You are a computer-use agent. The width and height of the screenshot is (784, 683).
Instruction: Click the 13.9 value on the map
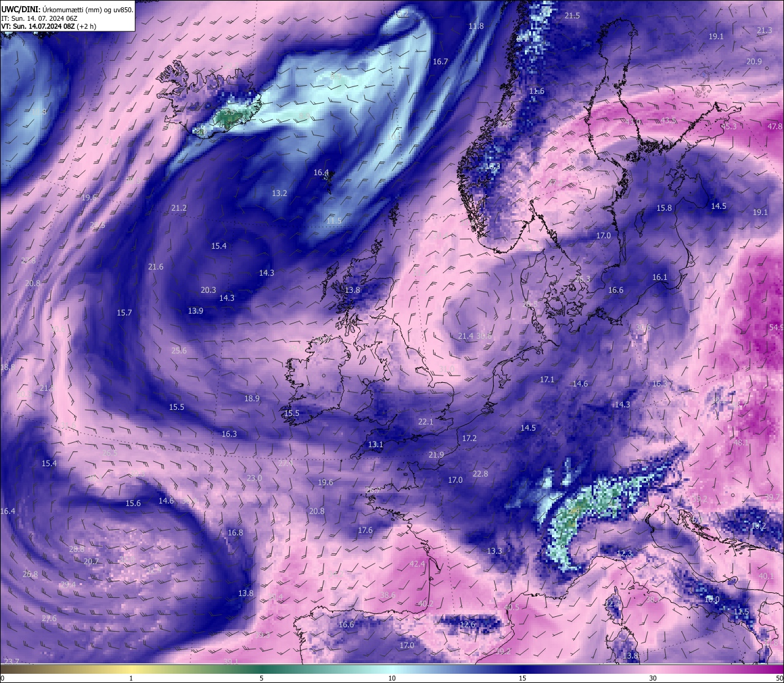(x=195, y=311)
